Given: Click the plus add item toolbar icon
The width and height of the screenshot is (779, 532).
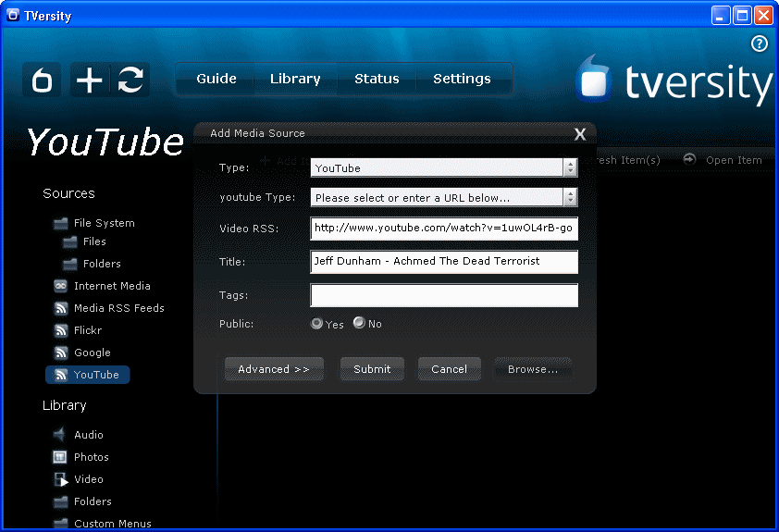Looking at the screenshot, I should click(90, 80).
